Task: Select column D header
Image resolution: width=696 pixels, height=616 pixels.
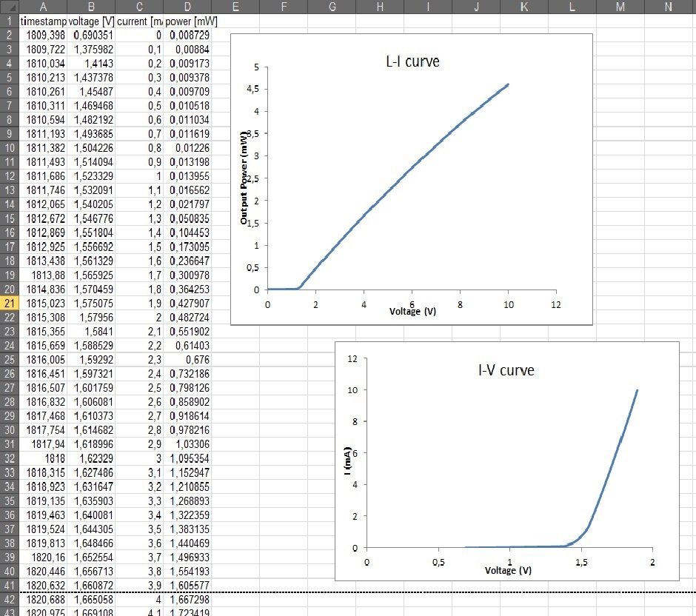Action: (x=187, y=7)
